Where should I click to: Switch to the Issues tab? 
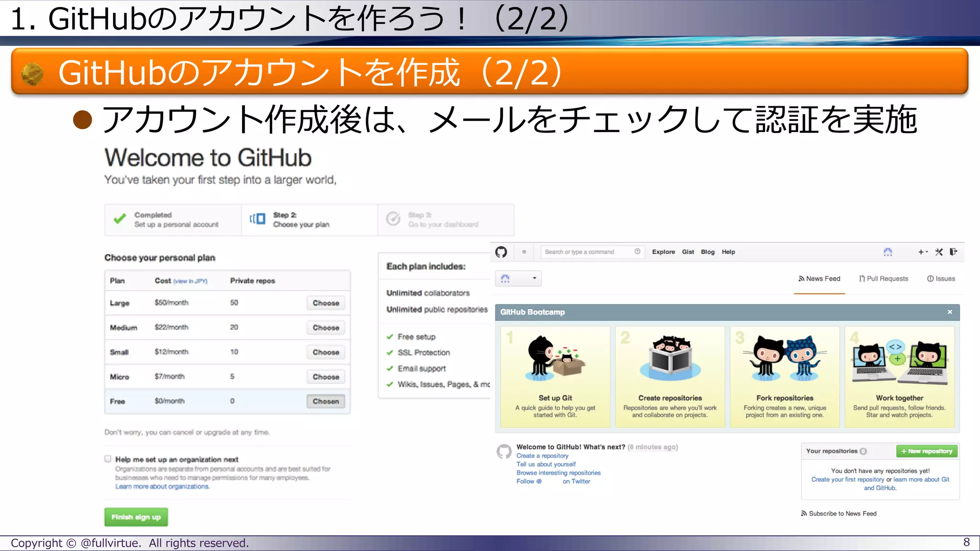pyautogui.click(x=941, y=279)
